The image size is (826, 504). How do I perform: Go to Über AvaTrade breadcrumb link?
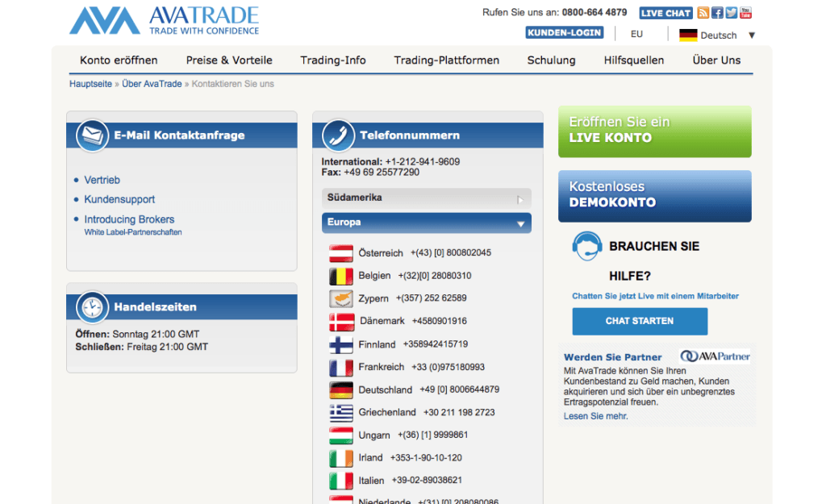coord(152,84)
